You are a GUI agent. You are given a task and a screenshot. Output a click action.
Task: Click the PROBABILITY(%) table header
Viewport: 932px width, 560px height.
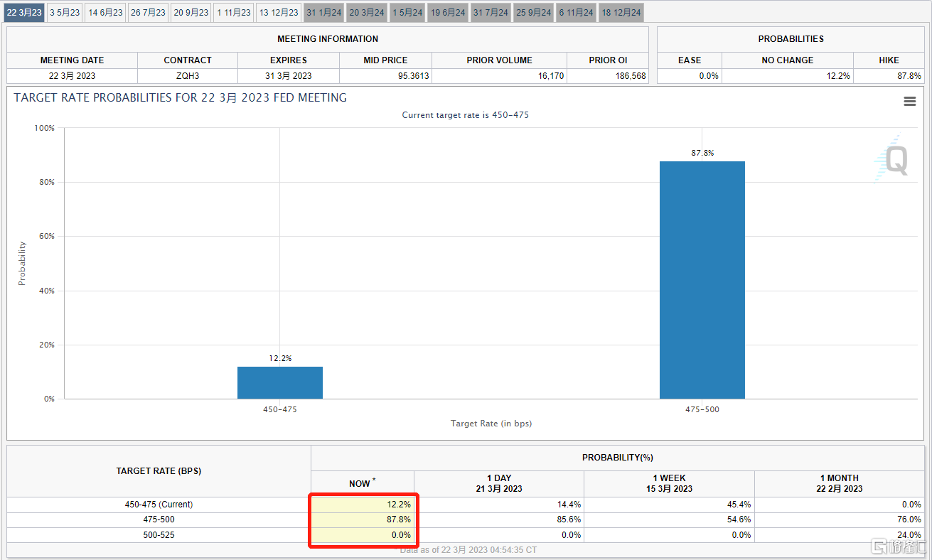618,458
